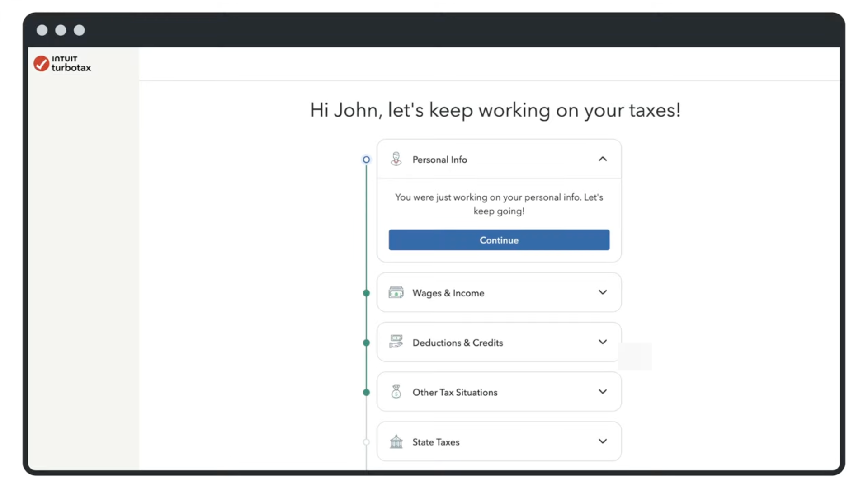Collapse the Personal Info section chevron
Screen dimensions: 868x488
[x=603, y=159]
